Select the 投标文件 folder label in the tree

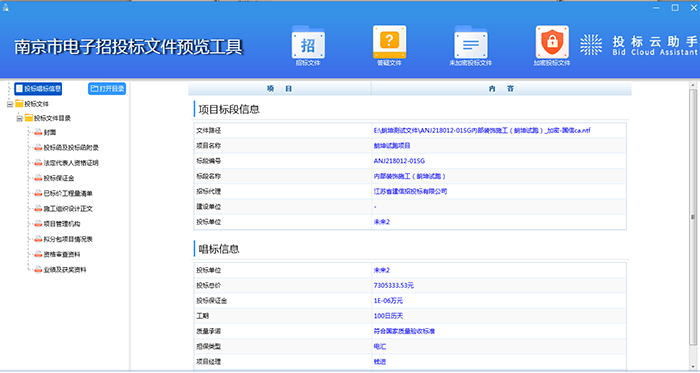(x=37, y=104)
